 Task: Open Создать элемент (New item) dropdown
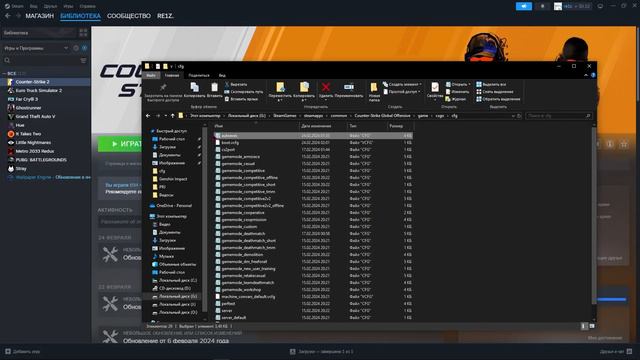402,84
